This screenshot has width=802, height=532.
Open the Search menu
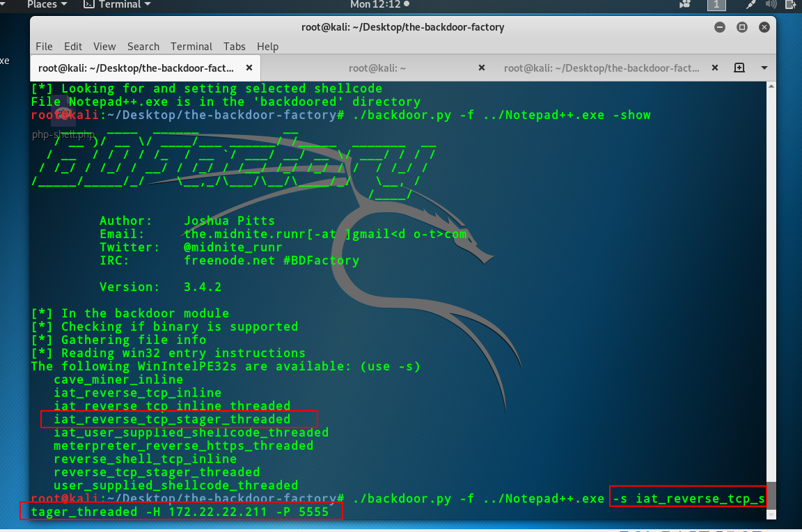coord(143,47)
